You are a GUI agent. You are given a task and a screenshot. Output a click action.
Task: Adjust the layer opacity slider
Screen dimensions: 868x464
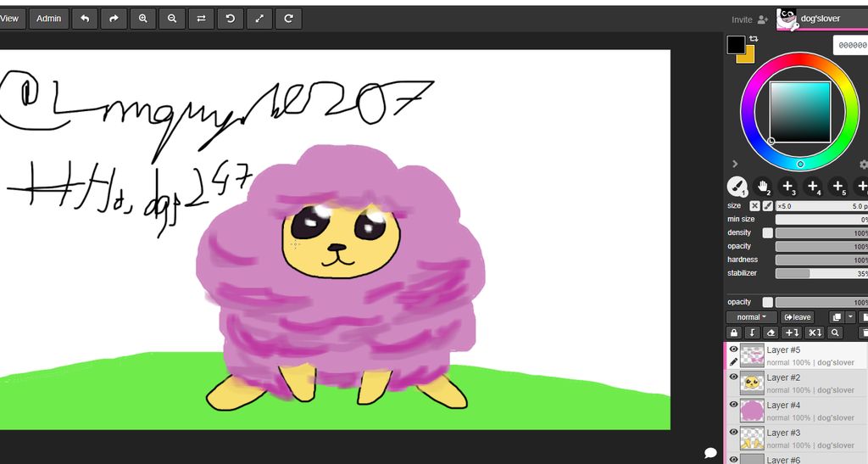821,302
